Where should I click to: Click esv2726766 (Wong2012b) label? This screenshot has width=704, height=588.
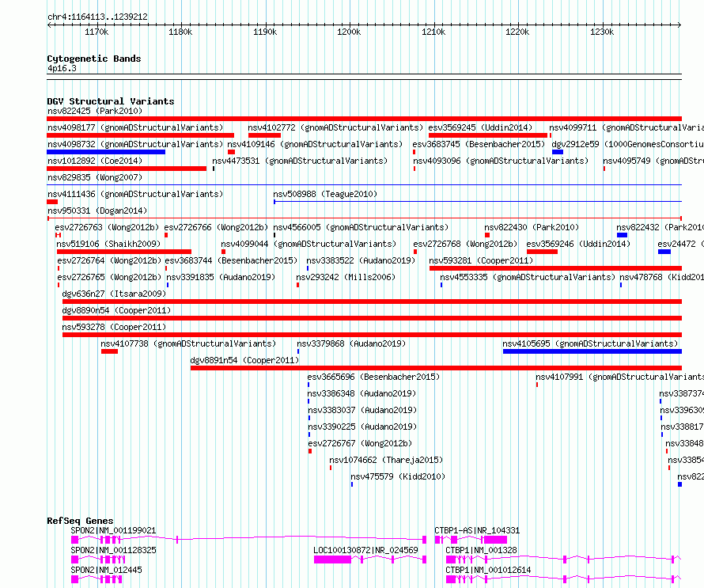coord(216,227)
